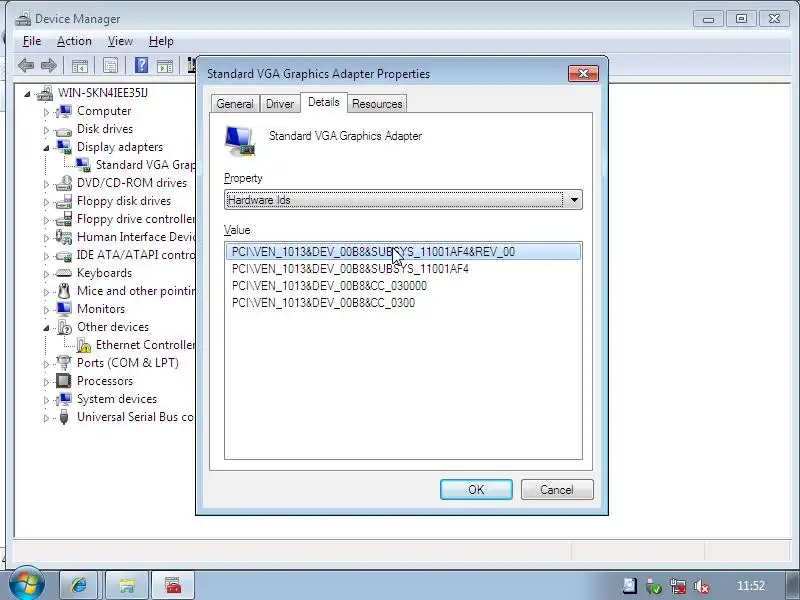This screenshot has height=600, width=800.
Task: Select the Universal Serial Bus controllers icon
Action: (x=64, y=417)
